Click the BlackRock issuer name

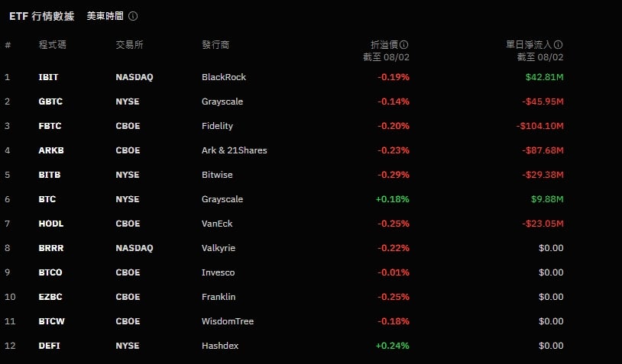point(224,77)
